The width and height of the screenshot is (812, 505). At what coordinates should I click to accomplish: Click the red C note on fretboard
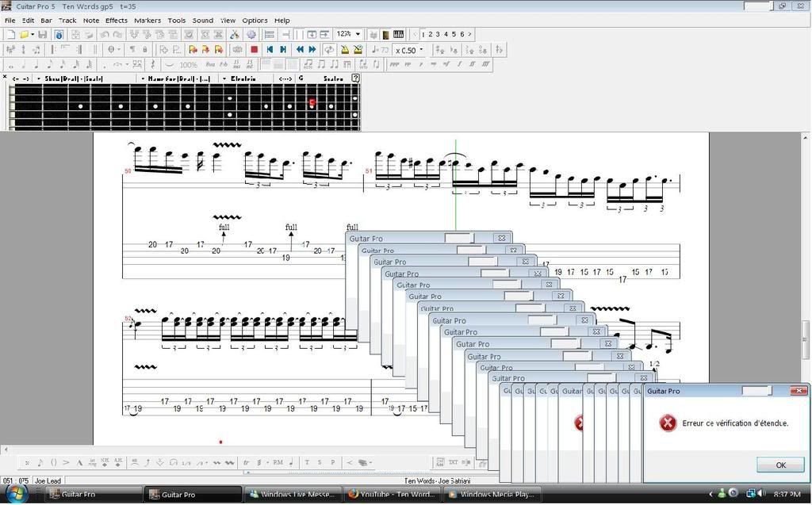[312, 102]
